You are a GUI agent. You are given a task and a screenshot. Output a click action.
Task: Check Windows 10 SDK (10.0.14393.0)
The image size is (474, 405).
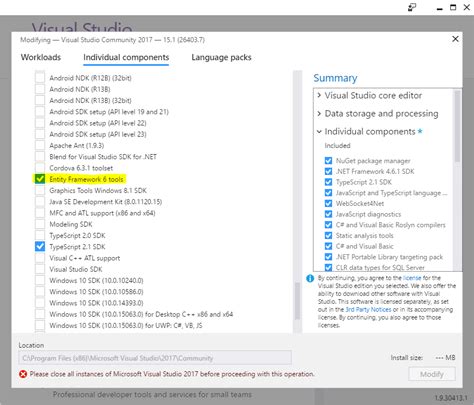click(40, 303)
